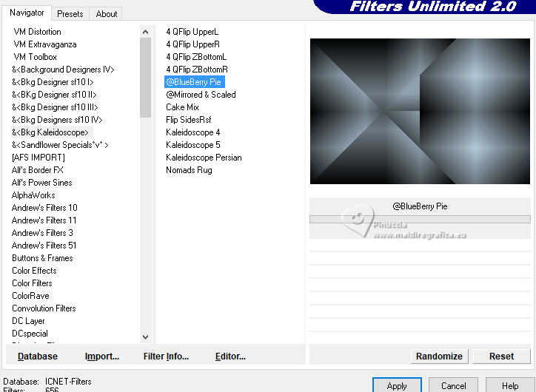Select &<Sandflower Specials"v"> category
The width and height of the screenshot is (536, 392).
[x=60, y=145]
